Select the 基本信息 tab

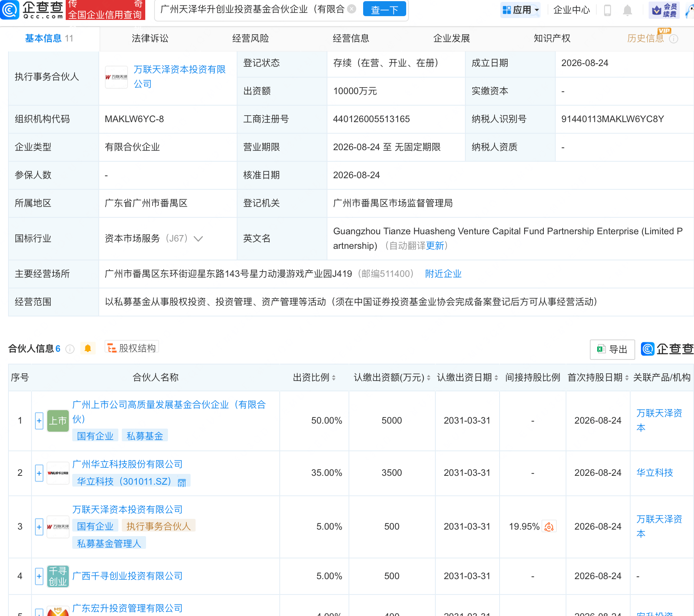49,38
